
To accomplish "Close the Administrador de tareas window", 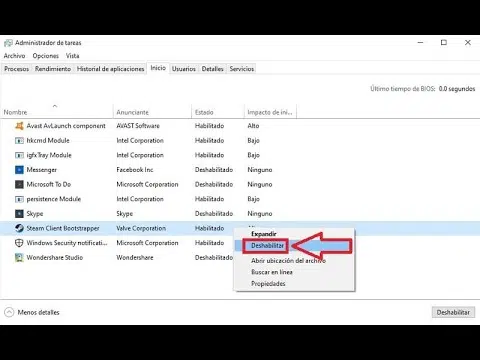I will (x=468, y=43).
